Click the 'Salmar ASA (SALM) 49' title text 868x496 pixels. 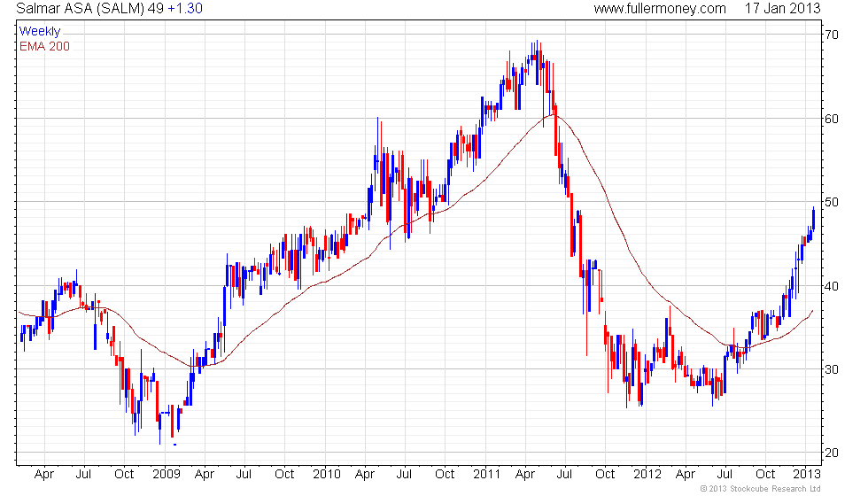pyautogui.click(x=90, y=8)
